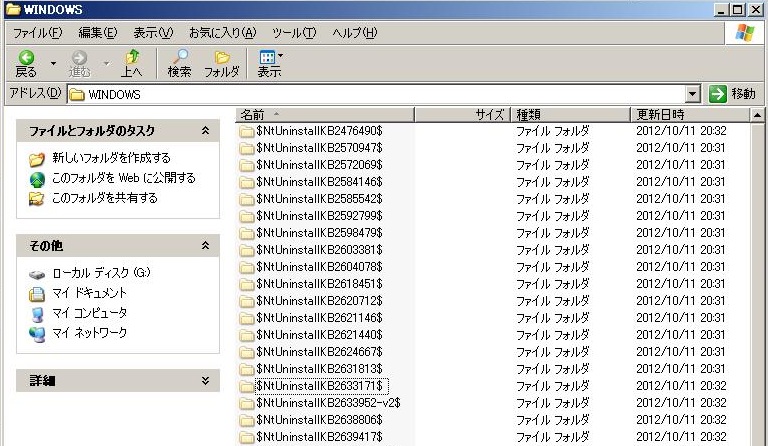
Task: Click folder icon of $NtUninstallKB2598479$
Action: coord(246,233)
